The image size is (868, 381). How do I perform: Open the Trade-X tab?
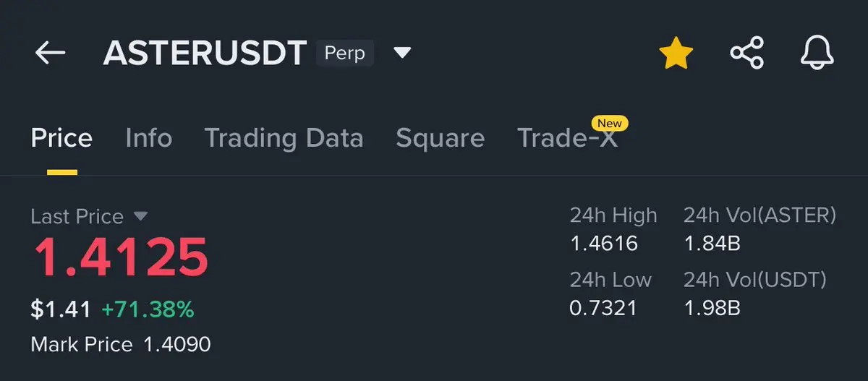(567, 138)
